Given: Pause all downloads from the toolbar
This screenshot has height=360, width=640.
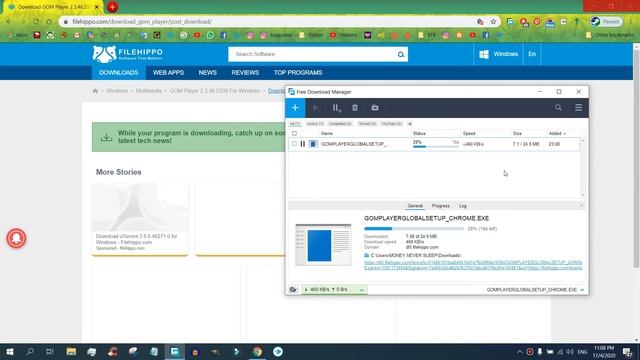Looking at the screenshot, I should (336, 108).
